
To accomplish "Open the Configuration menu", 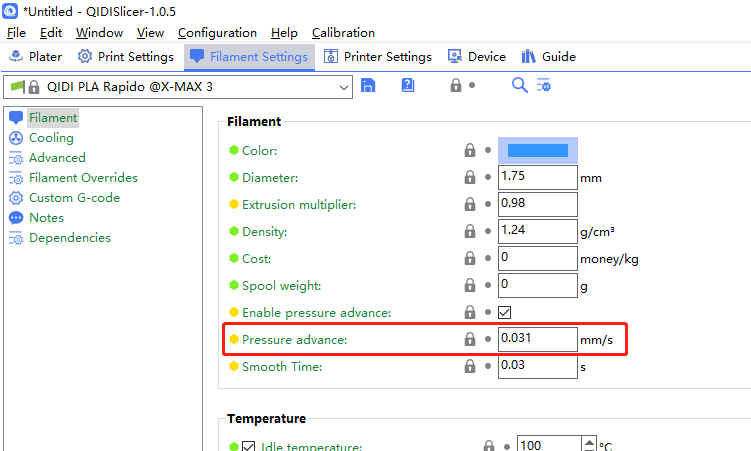I will [x=217, y=33].
